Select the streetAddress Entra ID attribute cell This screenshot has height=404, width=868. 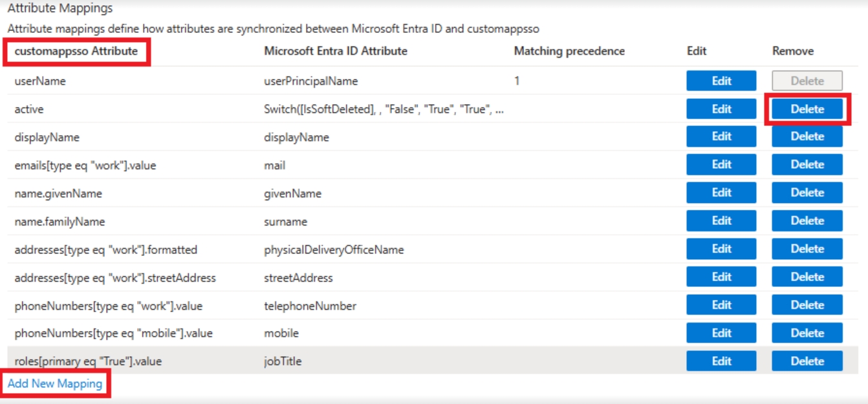click(299, 278)
